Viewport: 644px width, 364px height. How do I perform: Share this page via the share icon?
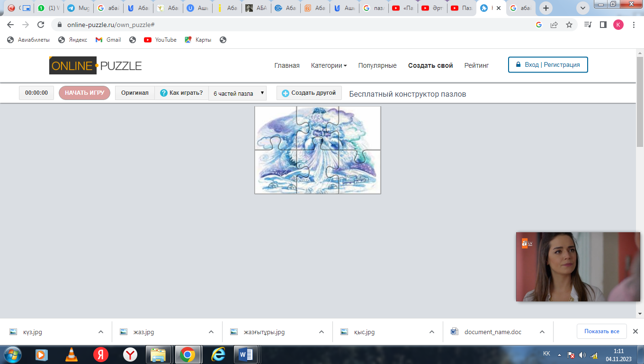(554, 25)
